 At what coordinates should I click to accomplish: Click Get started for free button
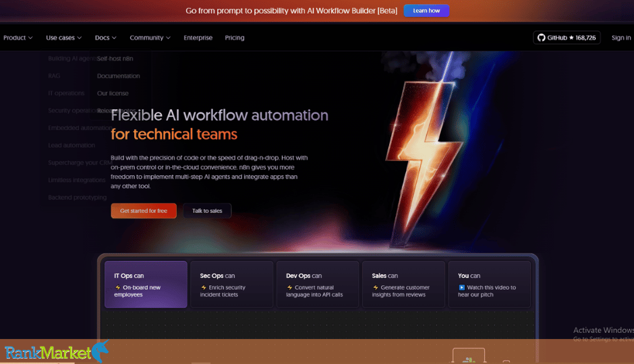pos(144,210)
